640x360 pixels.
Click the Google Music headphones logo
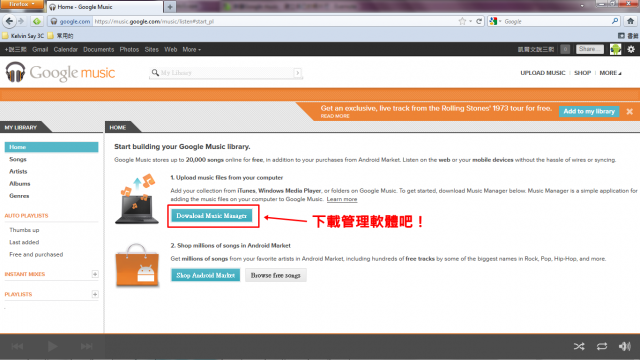pos(15,72)
